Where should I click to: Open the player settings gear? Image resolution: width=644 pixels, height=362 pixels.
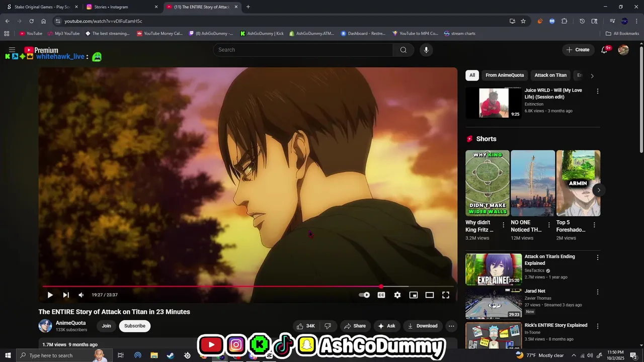(397, 295)
